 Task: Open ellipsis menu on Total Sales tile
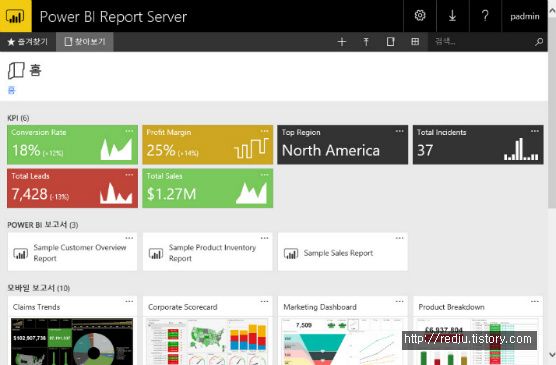point(265,175)
